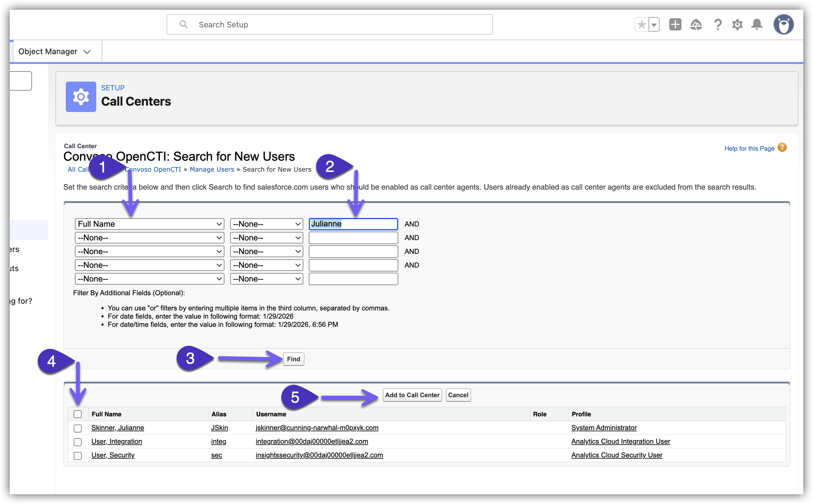This screenshot has height=504, width=813.
Task: Click the help question mark icon
Action: (x=718, y=25)
